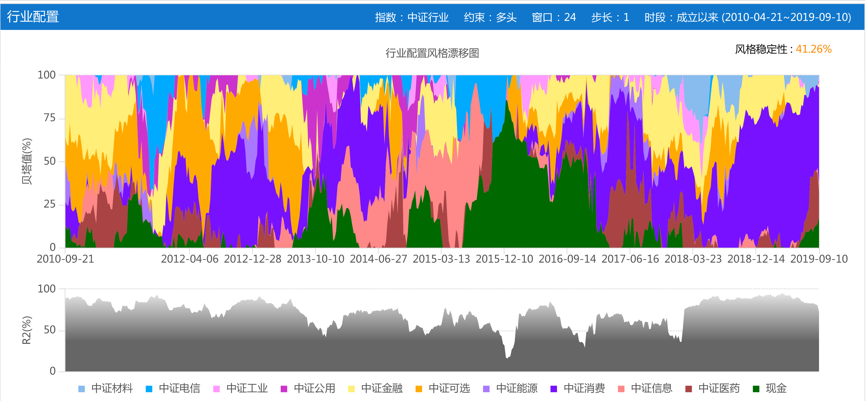Select the 约束：多头 header setting

tap(490, 17)
